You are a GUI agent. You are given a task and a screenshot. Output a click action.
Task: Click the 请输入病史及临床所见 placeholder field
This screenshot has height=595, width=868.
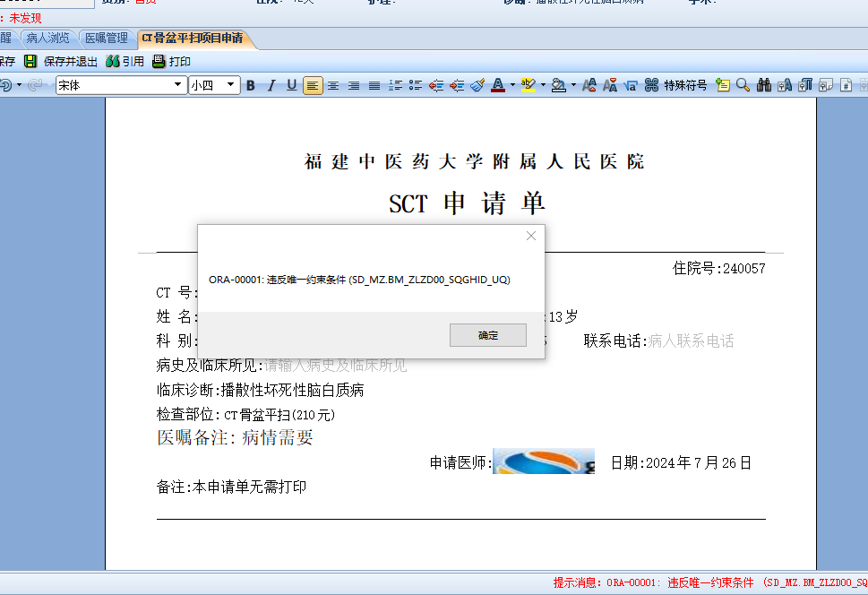tap(335, 365)
